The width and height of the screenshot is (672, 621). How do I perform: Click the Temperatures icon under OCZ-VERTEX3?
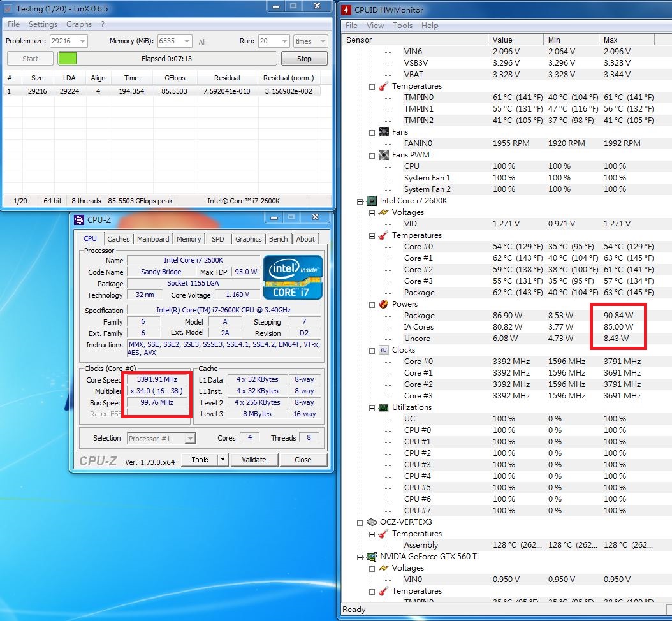click(x=384, y=534)
